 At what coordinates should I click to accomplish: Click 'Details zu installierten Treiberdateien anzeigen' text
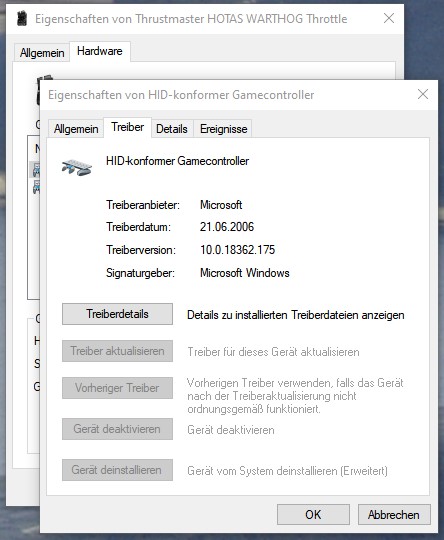(x=296, y=315)
